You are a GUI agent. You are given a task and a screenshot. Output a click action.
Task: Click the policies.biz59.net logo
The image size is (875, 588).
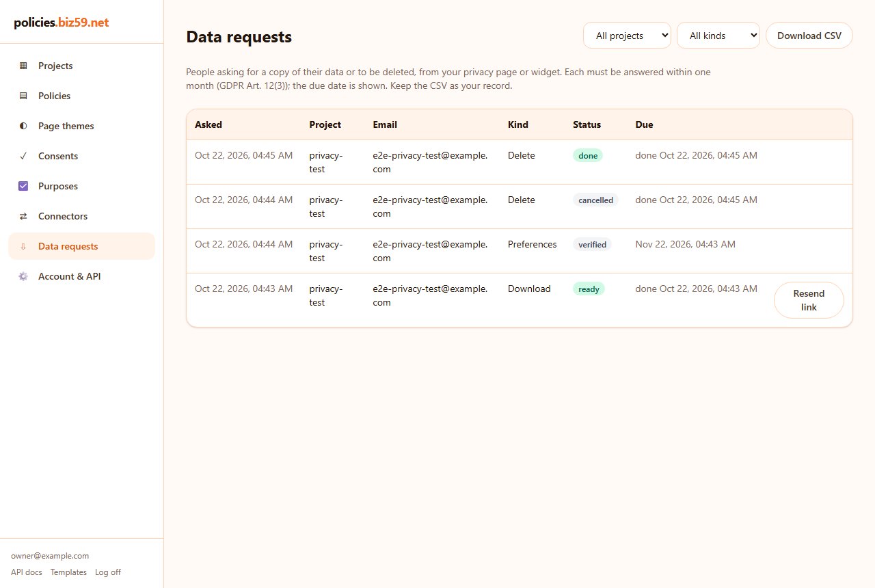[x=62, y=23]
